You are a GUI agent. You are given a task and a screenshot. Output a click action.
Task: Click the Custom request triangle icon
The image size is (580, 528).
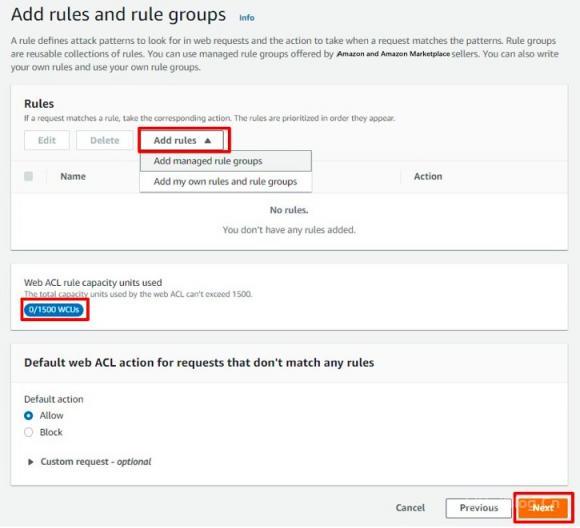point(31,462)
